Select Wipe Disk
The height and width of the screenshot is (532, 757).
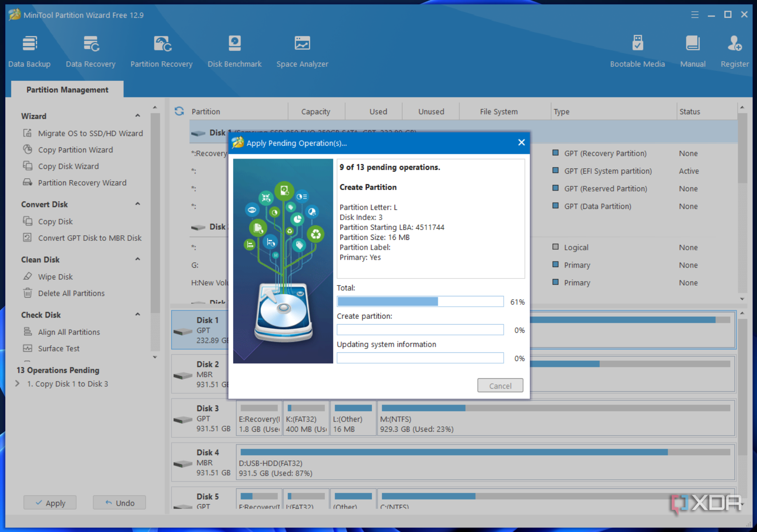click(48, 277)
